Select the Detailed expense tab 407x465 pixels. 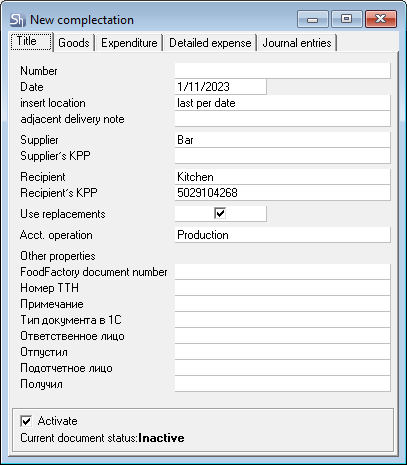[210, 43]
